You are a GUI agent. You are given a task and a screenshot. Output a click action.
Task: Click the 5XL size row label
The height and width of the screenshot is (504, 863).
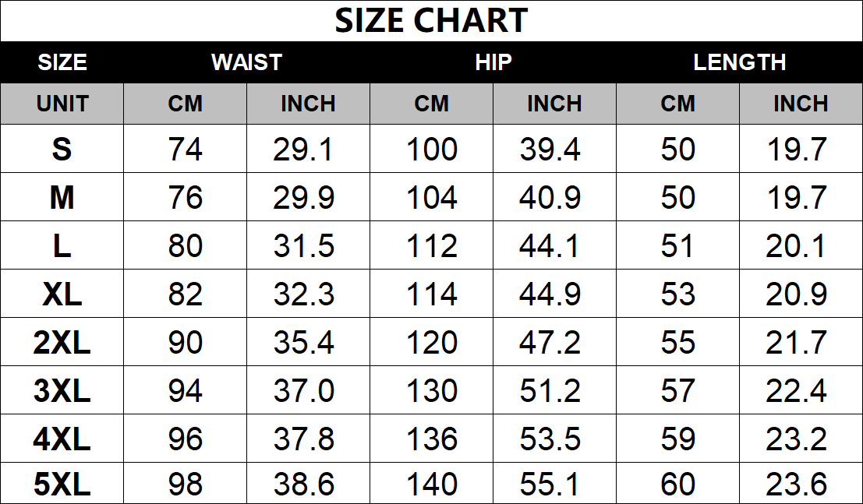[62, 485]
